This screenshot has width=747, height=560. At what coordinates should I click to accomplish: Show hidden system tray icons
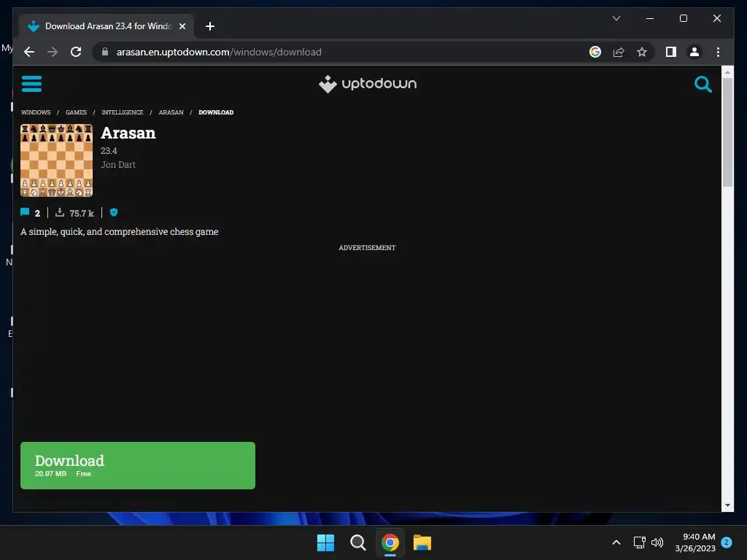point(616,542)
